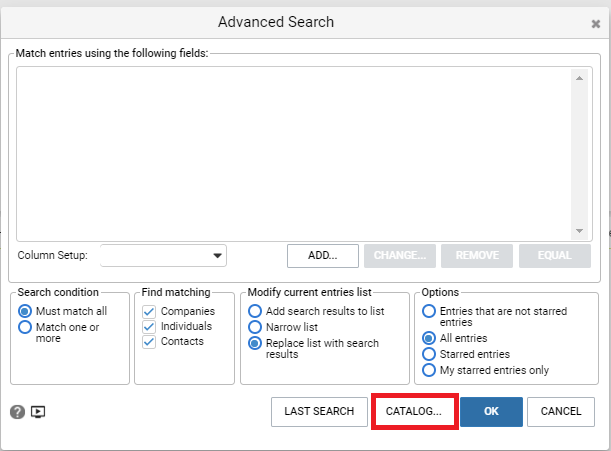Click the CANCEL button
The height and width of the screenshot is (451, 611).
click(x=561, y=412)
